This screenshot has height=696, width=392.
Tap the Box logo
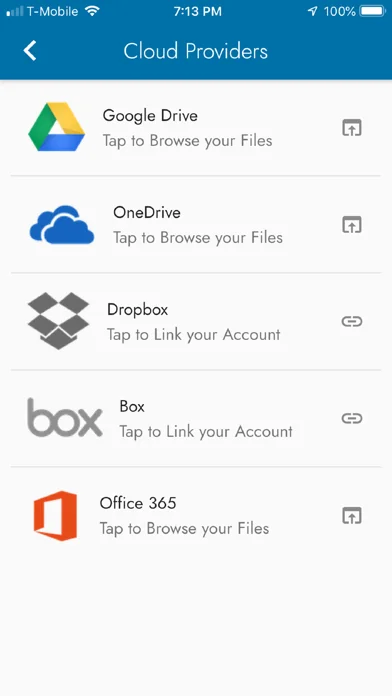pos(65,418)
